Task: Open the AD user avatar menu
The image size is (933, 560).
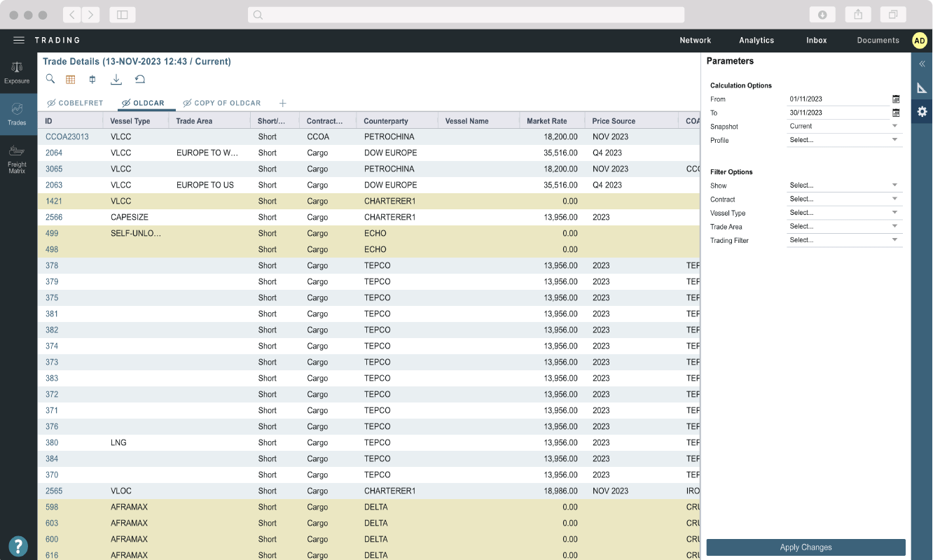Action: [920, 41]
